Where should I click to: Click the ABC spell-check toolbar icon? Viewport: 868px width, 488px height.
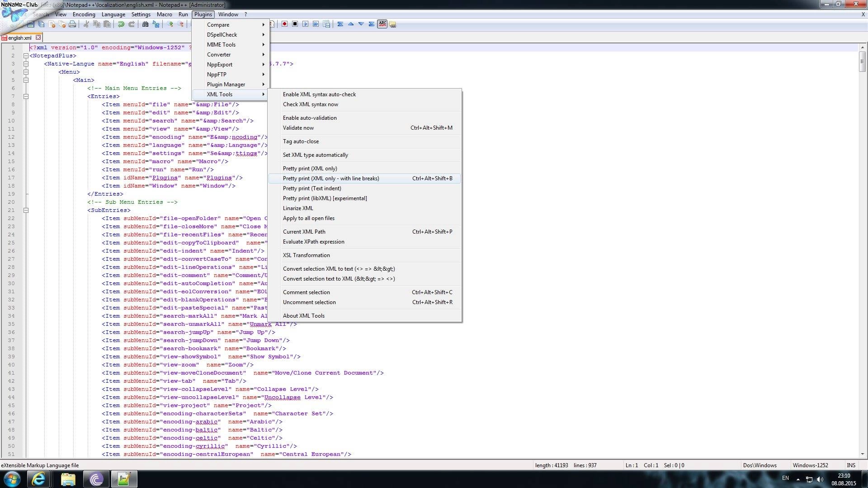point(382,24)
